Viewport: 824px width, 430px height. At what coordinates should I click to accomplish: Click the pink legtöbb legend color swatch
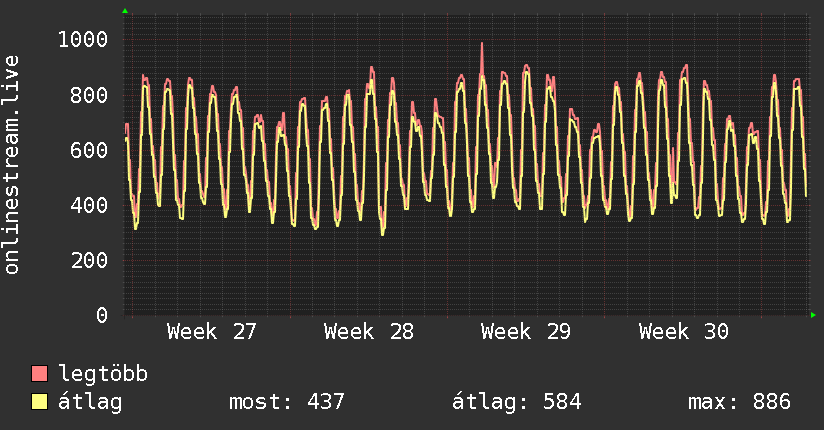39,374
